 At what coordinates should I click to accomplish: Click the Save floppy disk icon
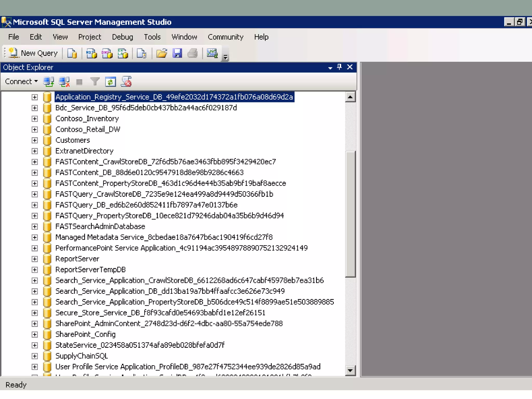point(177,53)
